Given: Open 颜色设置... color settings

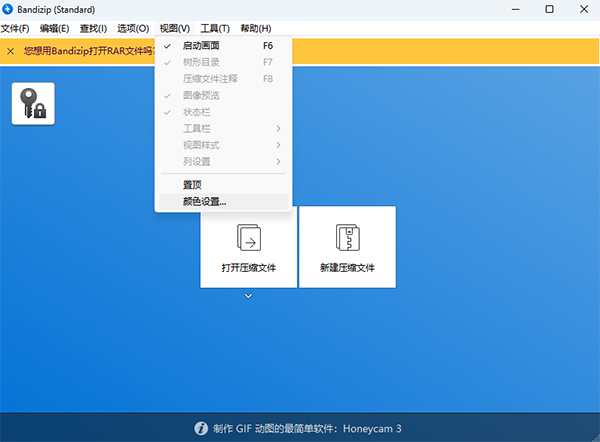Looking at the screenshot, I should pyautogui.click(x=223, y=202).
